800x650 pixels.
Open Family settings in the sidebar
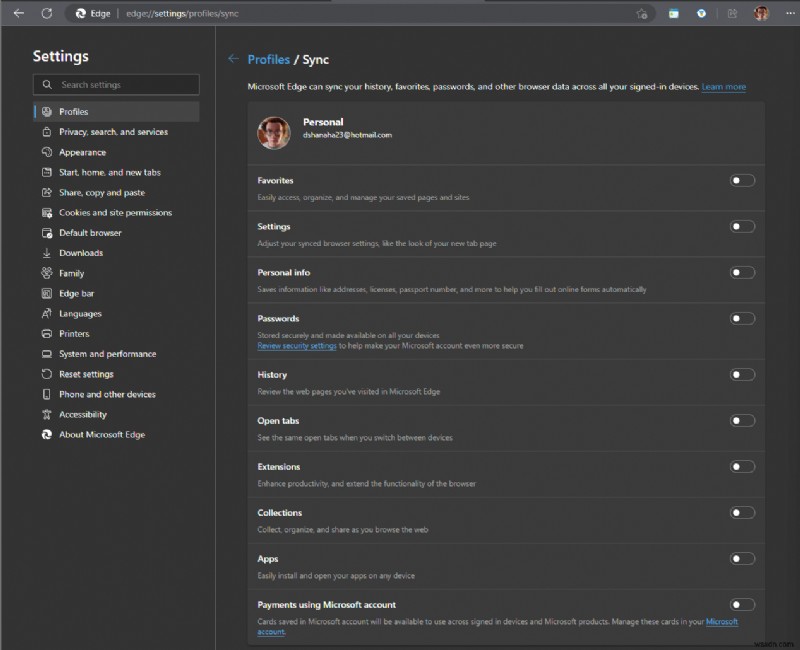[x=71, y=273]
